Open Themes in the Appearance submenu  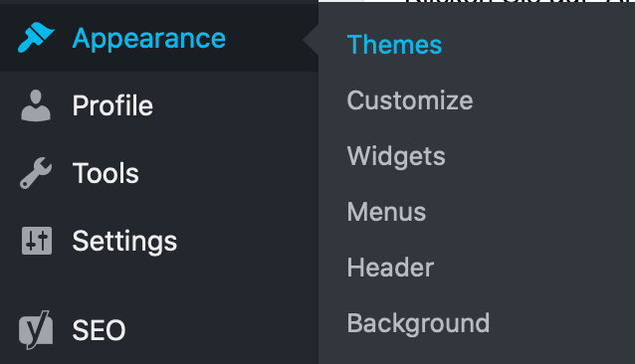coord(394,45)
